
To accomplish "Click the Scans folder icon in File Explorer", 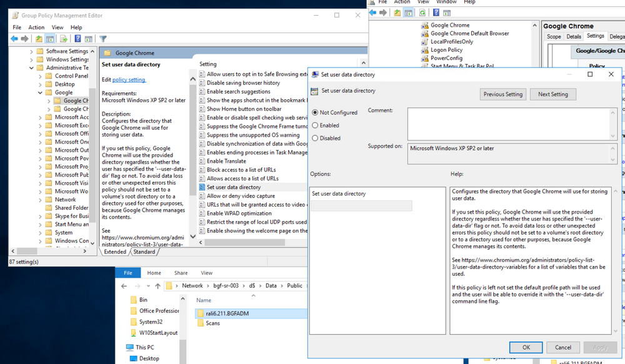I will click(x=201, y=323).
